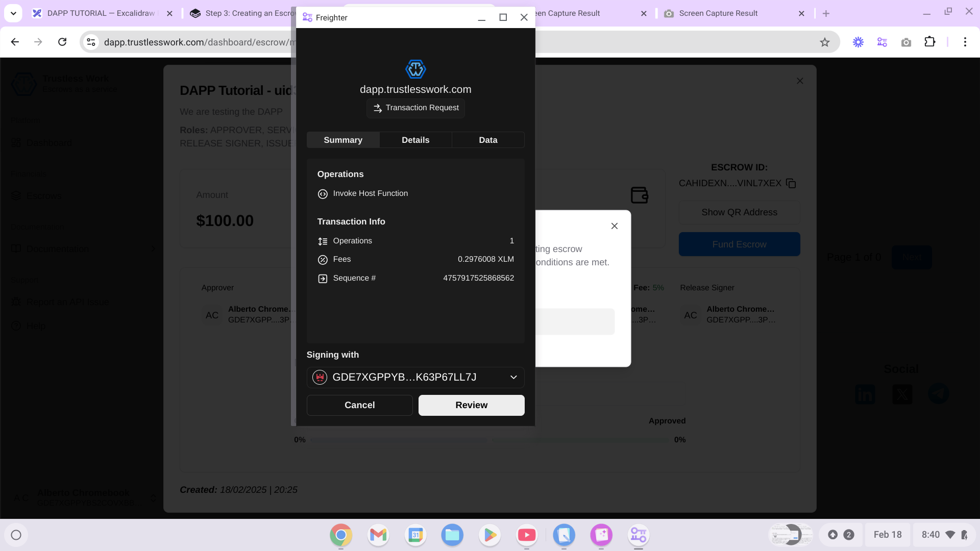Switch to the Data tab

(x=488, y=140)
